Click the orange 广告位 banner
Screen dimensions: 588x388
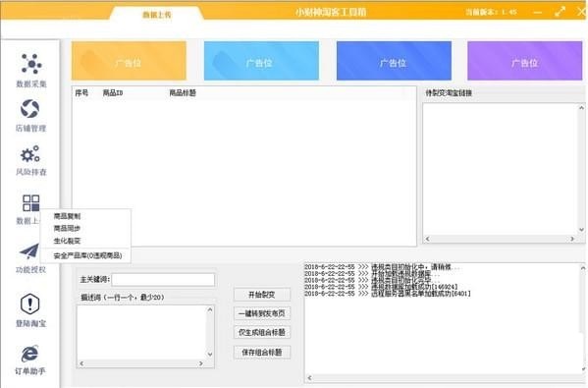tap(129, 61)
